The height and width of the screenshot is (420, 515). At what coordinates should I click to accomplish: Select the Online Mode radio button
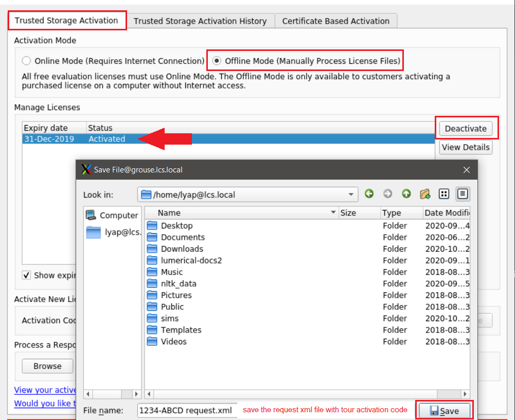(x=26, y=60)
